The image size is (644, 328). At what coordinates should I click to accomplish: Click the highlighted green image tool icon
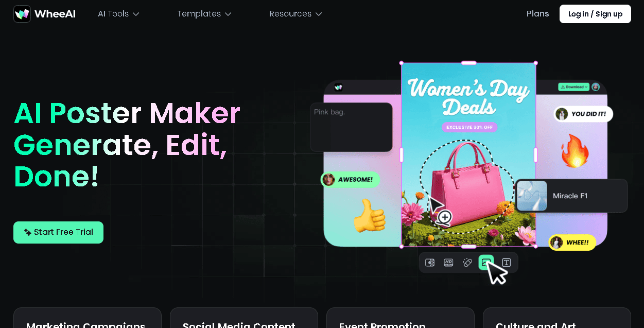point(485,262)
